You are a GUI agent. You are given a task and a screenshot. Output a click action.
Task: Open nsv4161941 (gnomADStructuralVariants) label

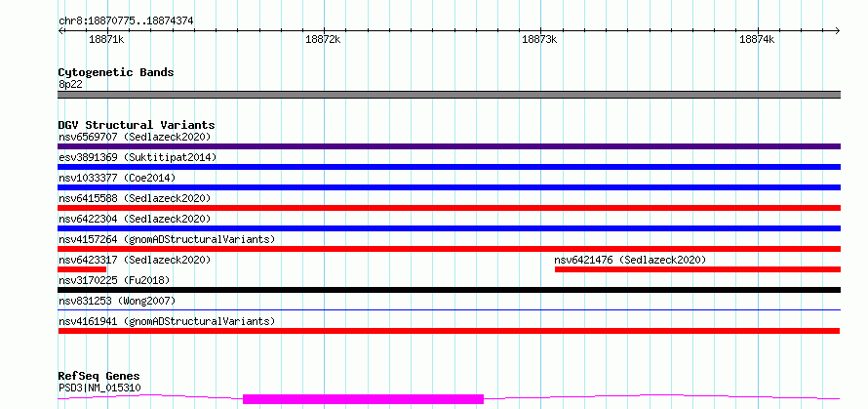pyautogui.click(x=167, y=321)
